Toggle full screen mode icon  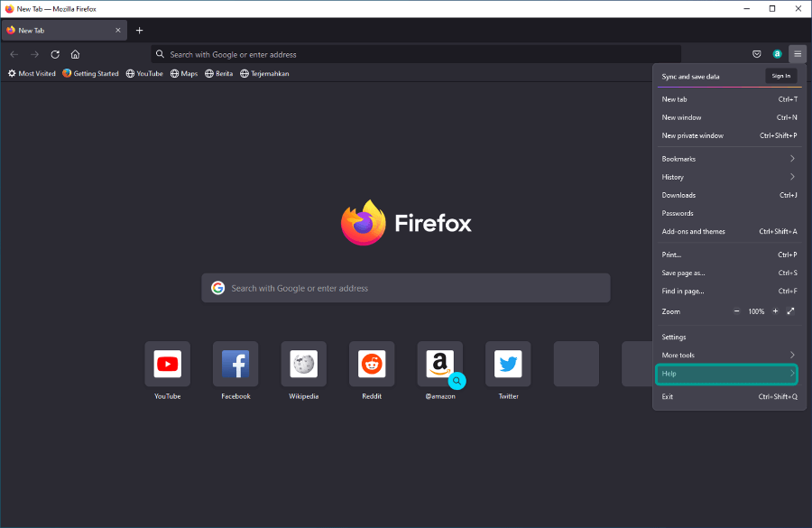790,311
